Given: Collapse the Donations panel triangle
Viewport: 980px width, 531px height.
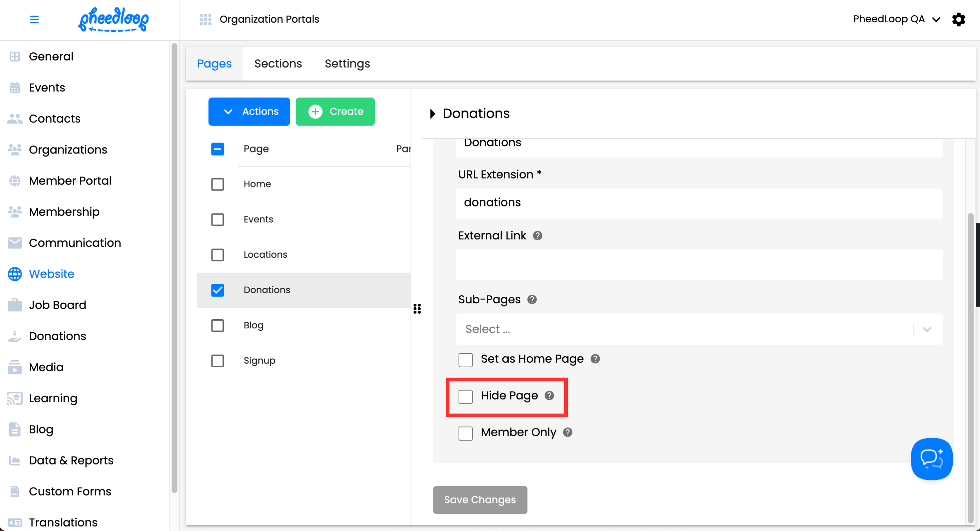Looking at the screenshot, I should 432,113.
